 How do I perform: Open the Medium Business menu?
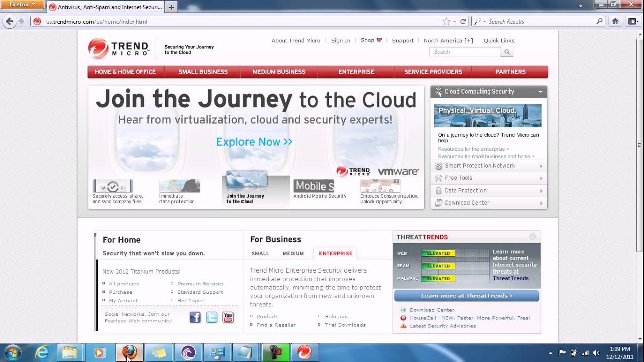[x=279, y=72]
